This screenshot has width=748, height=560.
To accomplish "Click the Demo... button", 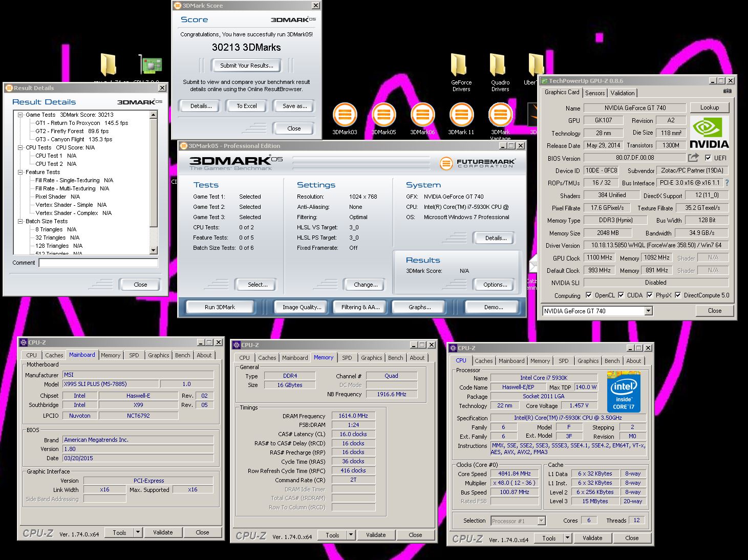I will click(x=494, y=307).
